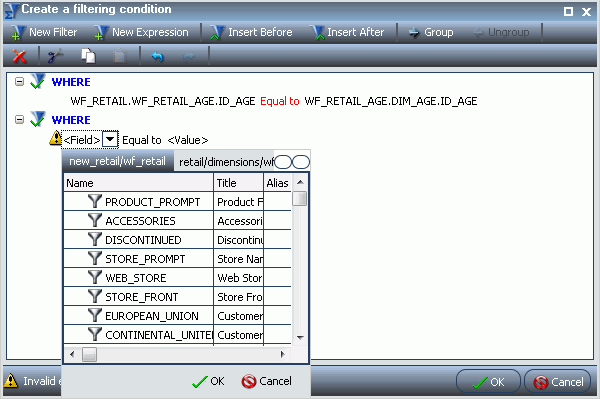Click funnel icon next to EUROPEAN_UNION
This screenshot has height=399, width=600.
coord(95,315)
